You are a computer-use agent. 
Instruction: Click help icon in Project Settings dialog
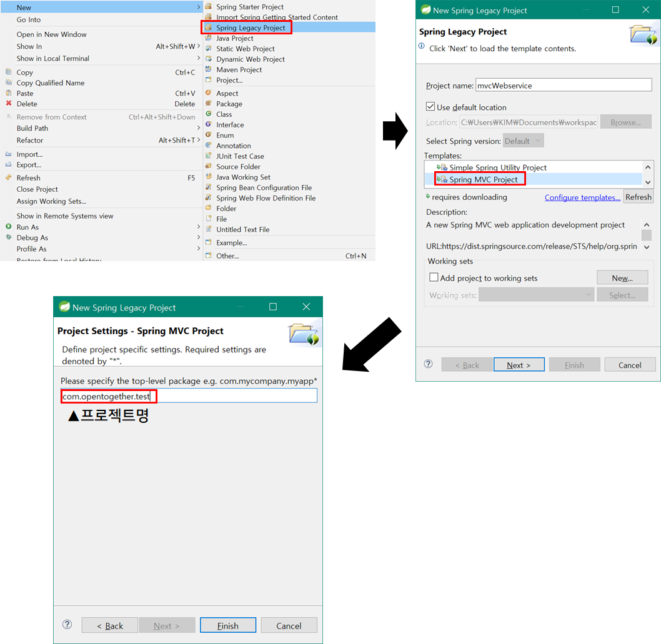point(67,625)
